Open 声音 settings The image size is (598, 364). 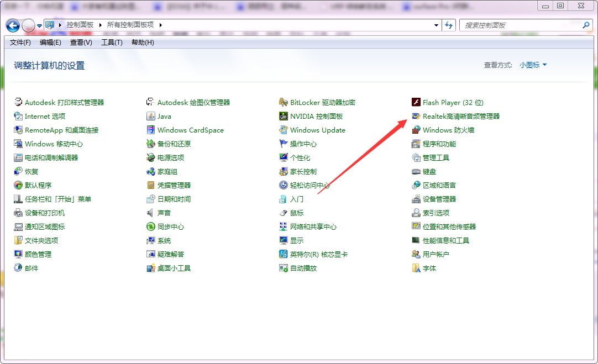point(163,213)
